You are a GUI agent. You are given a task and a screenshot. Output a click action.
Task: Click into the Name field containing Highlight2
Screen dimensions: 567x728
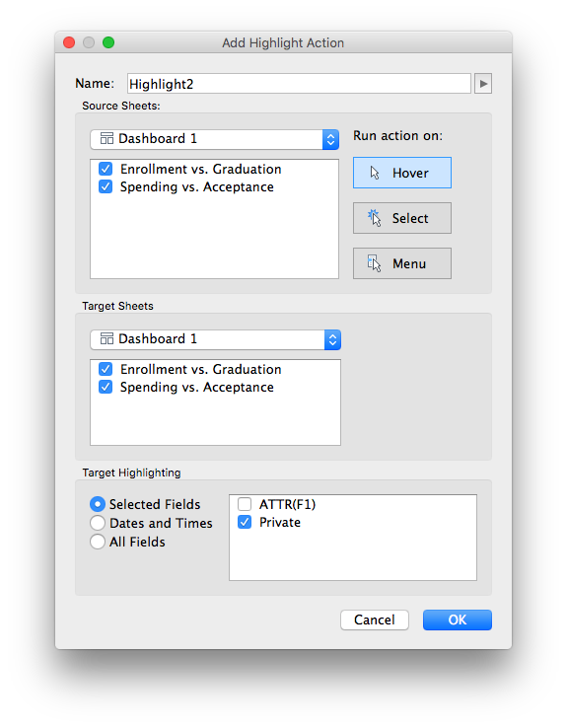[x=299, y=84]
